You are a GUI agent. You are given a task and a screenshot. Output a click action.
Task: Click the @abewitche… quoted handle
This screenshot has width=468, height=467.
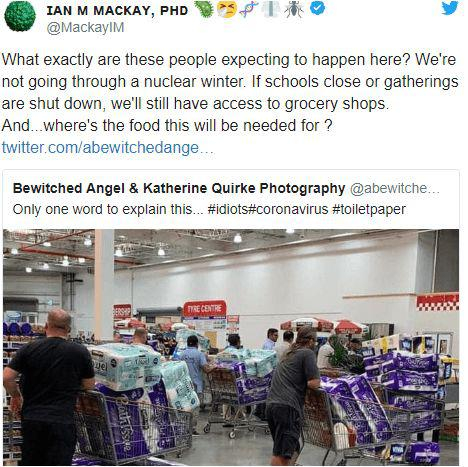pos(395,188)
